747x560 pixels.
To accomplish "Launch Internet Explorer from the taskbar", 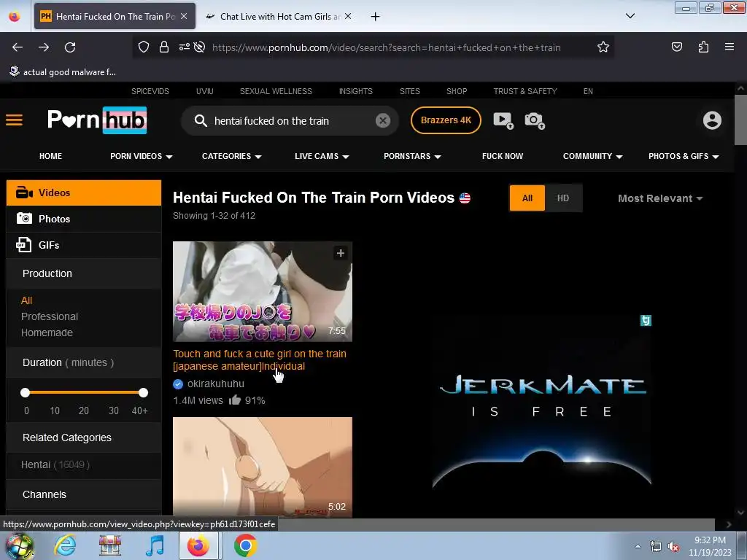I will click(x=65, y=545).
